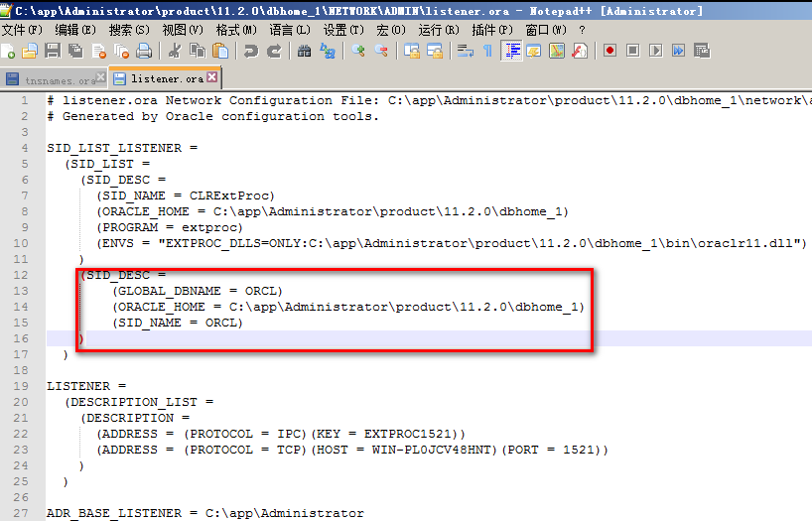The image size is (812, 521).
Task: Click the Copy toolbar icon
Action: 198,51
